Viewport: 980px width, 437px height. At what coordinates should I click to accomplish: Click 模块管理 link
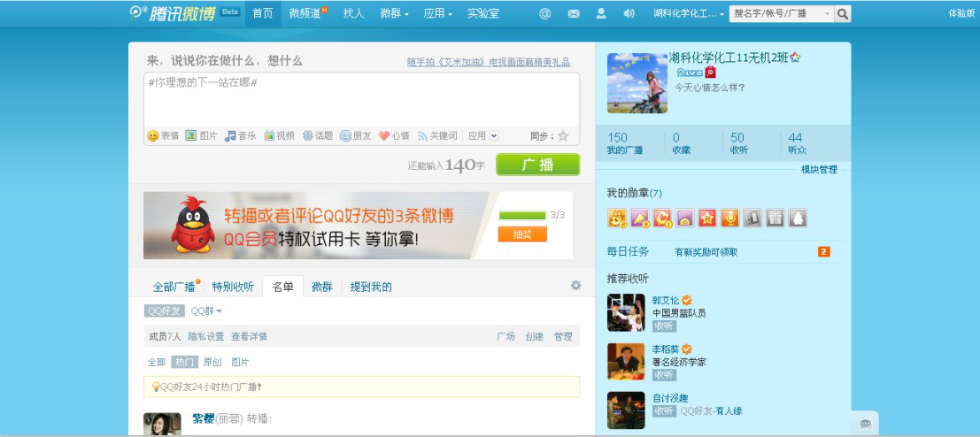tap(820, 170)
